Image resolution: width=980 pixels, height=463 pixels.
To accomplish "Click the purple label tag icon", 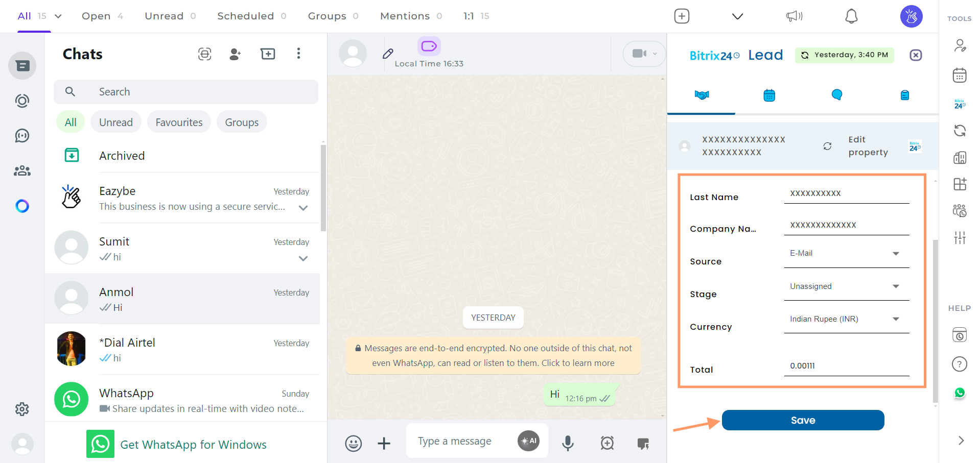I will coord(429,46).
